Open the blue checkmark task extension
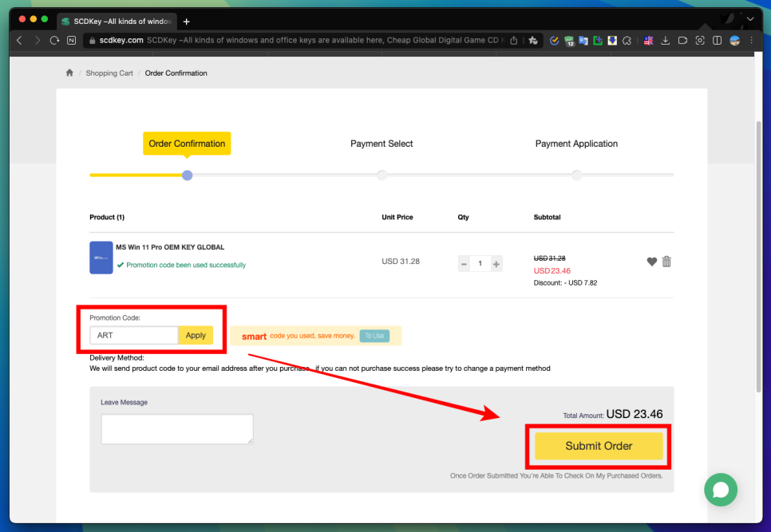 (554, 41)
